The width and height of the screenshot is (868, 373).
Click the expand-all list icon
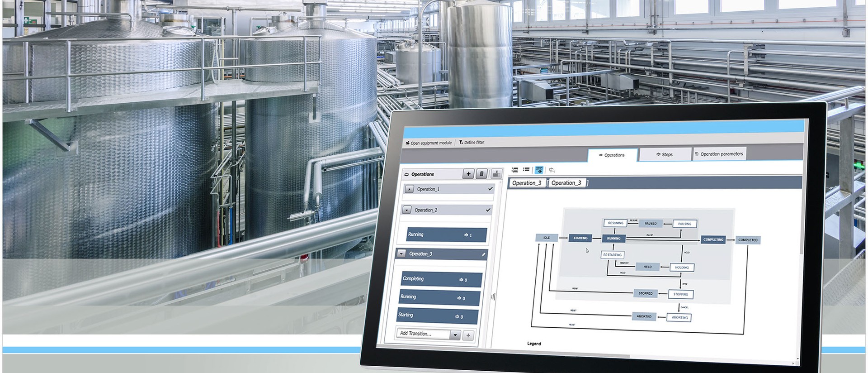pyautogui.click(x=514, y=170)
